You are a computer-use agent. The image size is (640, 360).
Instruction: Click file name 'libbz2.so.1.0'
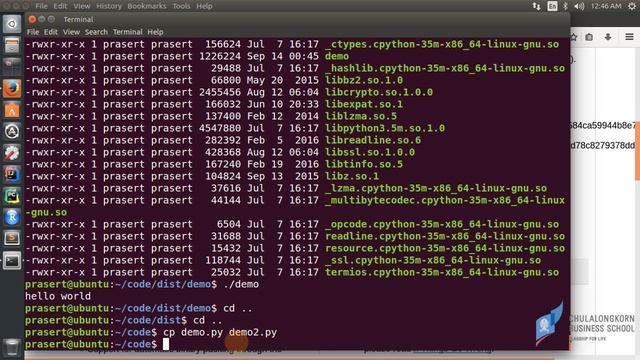pyautogui.click(x=364, y=80)
